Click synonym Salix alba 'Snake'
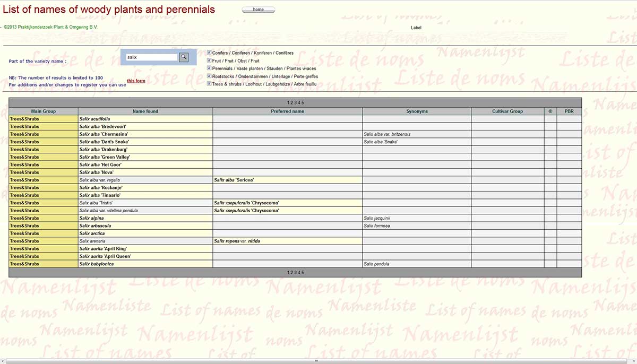Screen dimensions: 637x364 point(381,142)
